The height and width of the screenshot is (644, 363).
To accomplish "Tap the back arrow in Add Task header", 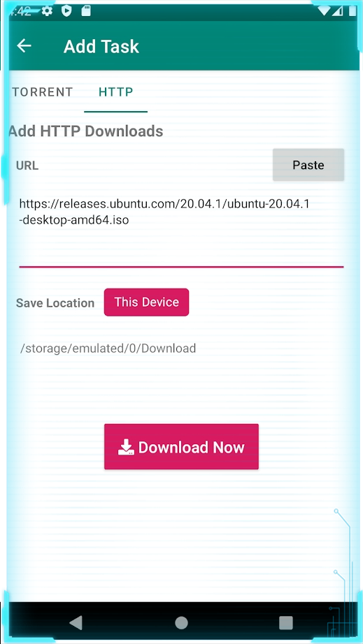I will click(24, 45).
